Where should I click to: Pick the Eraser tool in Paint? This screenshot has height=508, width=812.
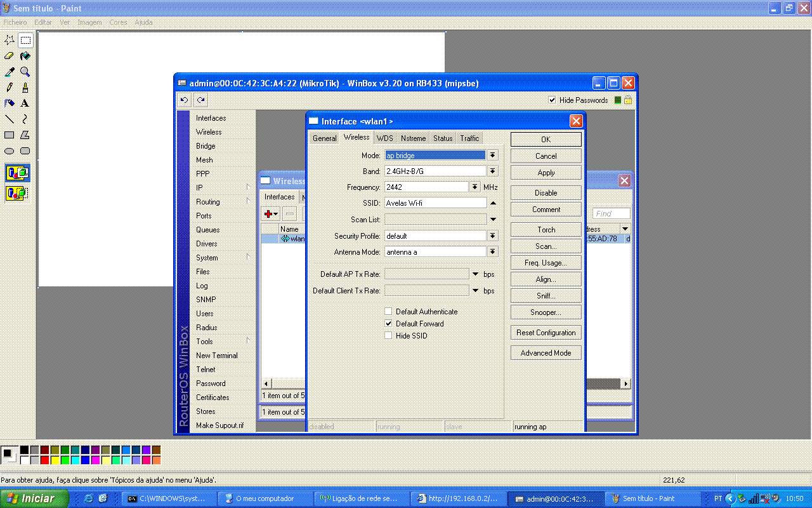(x=10, y=57)
